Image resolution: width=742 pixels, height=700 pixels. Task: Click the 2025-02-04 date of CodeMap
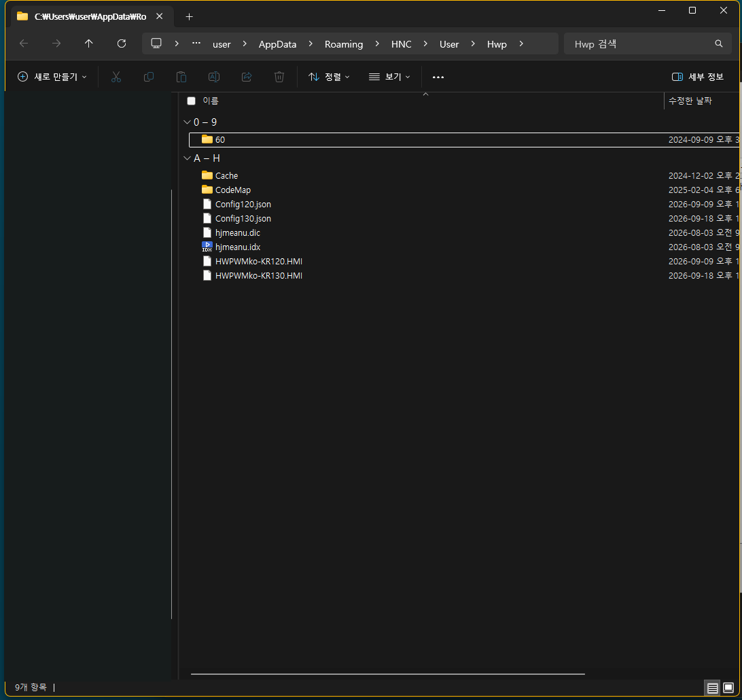tap(703, 190)
